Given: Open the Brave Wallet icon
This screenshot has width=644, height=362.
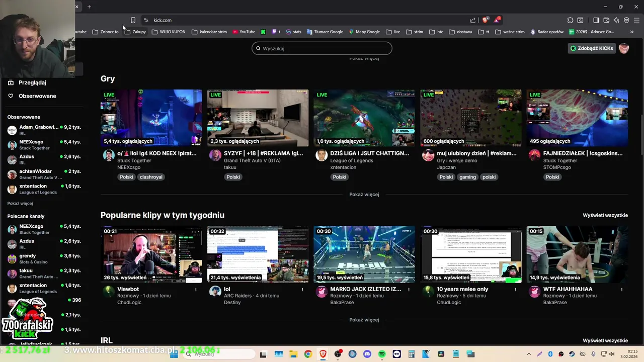Looking at the screenshot, I should [606, 20].
